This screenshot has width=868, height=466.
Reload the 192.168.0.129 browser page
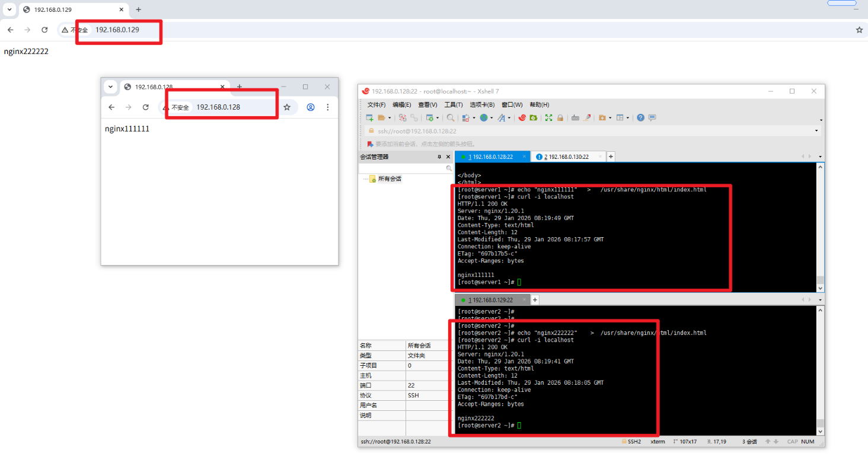click(x=44, y=30)
